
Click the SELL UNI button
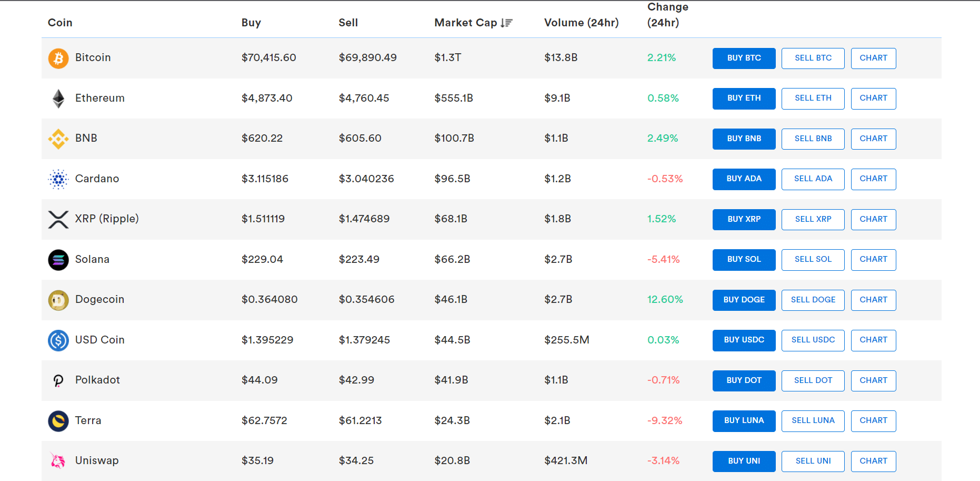813,462
